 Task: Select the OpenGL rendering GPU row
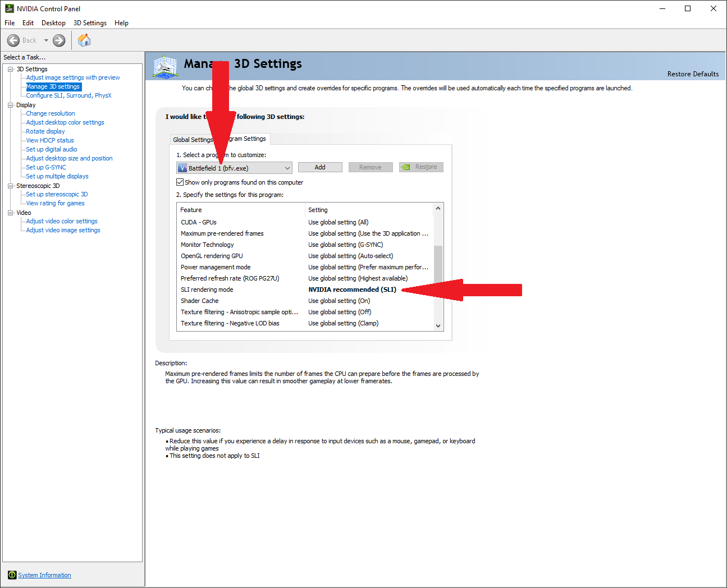(x=305, y=256)
